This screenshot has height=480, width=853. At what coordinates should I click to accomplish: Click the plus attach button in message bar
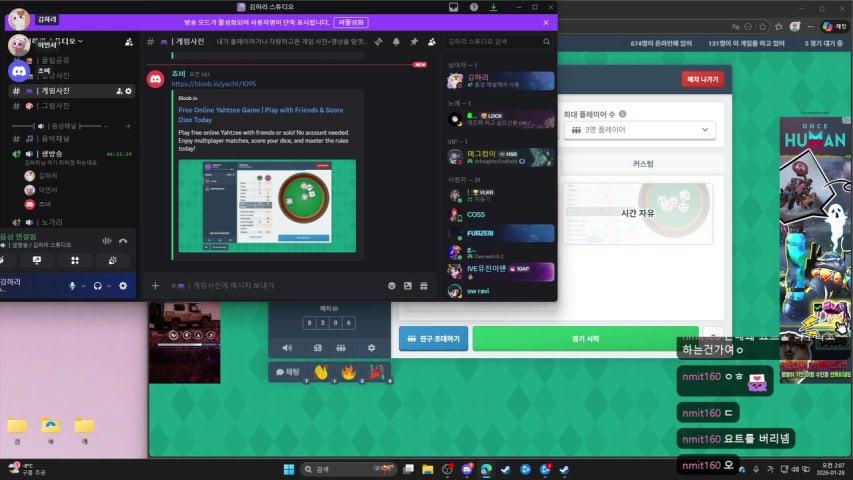pyautogui.click(x=156, y=285)
